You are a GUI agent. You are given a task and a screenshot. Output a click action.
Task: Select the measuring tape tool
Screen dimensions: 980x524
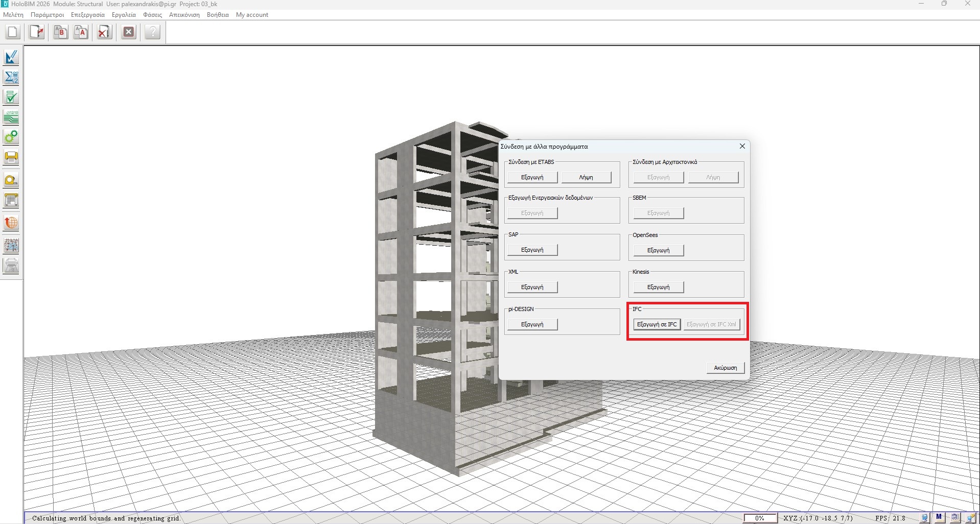tap(11, 180)
